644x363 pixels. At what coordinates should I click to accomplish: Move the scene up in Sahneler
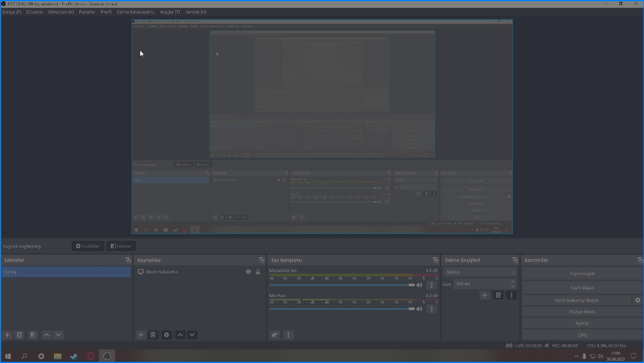pyautogui.click(x=47, y=335)
